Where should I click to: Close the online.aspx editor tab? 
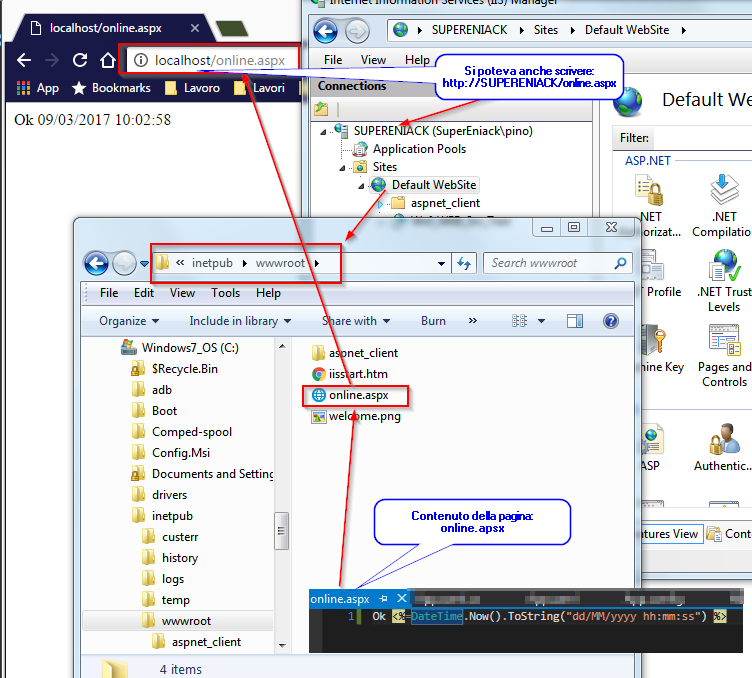(x=402, y=598)
